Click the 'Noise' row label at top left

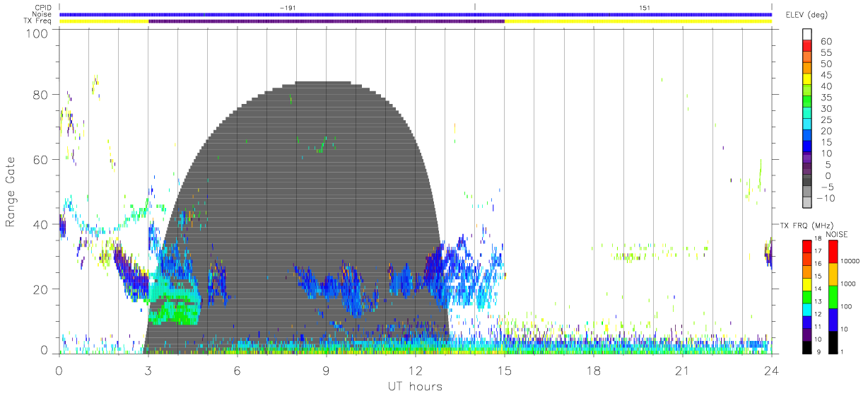pyautogui.click(x=42, y=14)
